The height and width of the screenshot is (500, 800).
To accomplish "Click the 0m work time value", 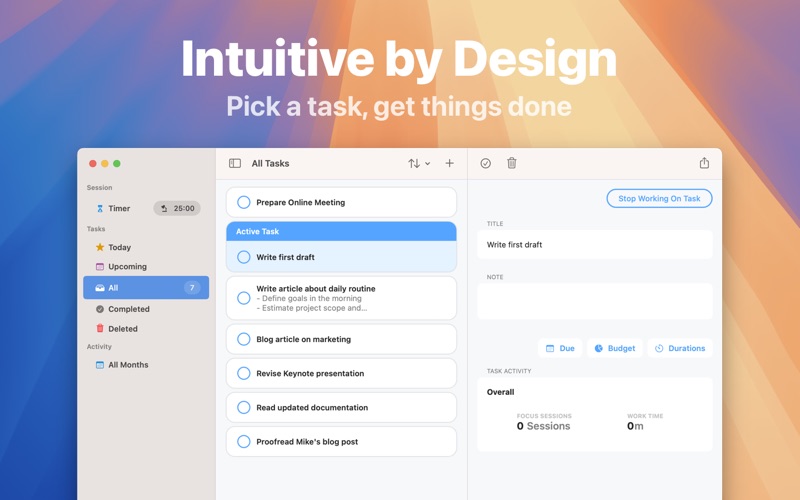I will pos(635,426).
